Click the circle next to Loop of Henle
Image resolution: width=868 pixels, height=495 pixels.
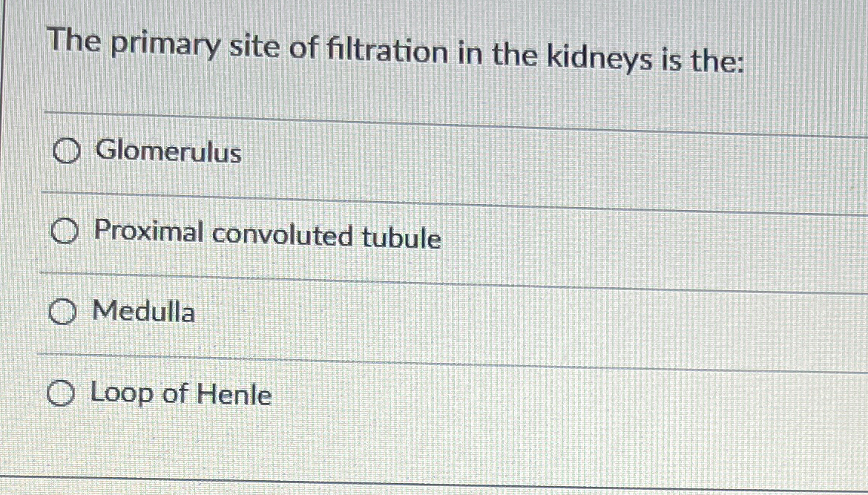61,393
